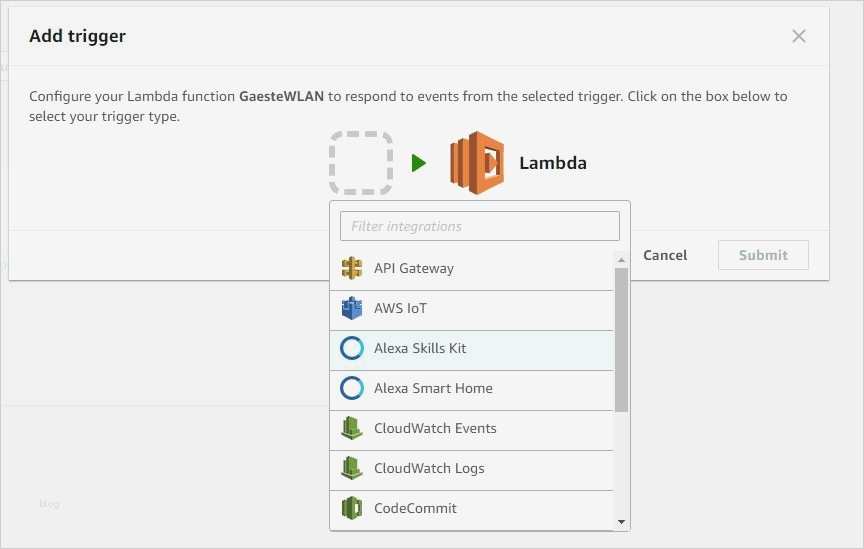Screen dimensions: 864x549
Task: Click the orange Lambda logo
Action: tap(477, 162)
